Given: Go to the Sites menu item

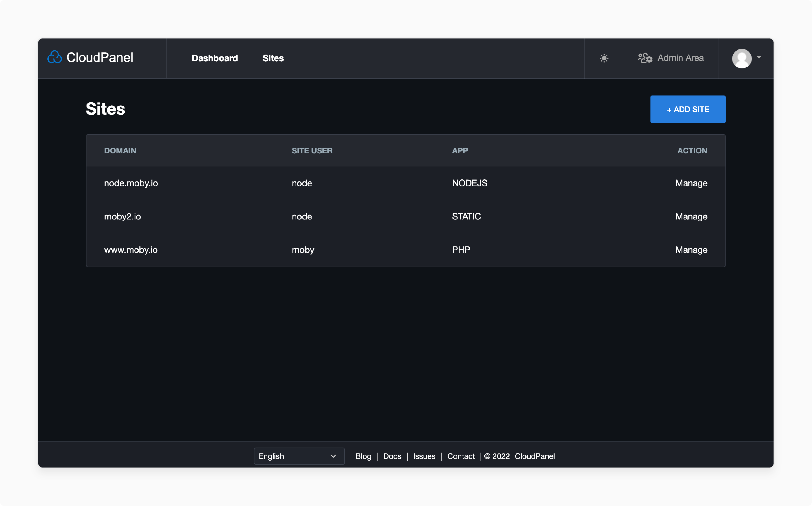Looking at the screenshot, I should [273, 58].
